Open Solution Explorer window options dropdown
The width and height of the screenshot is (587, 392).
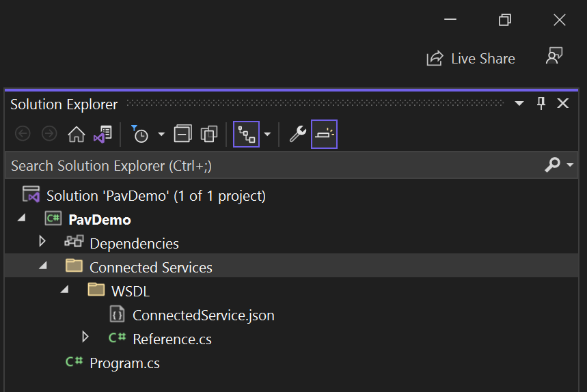pos(519,104)
